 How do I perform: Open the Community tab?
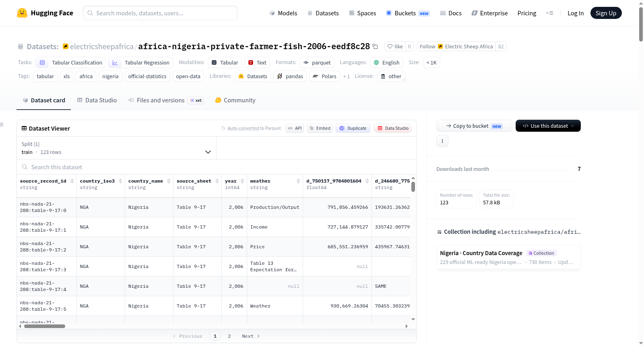[235, 100]
